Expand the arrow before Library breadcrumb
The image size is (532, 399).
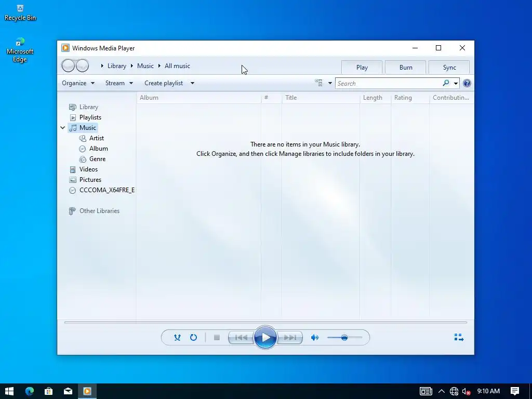coord(102,66)
